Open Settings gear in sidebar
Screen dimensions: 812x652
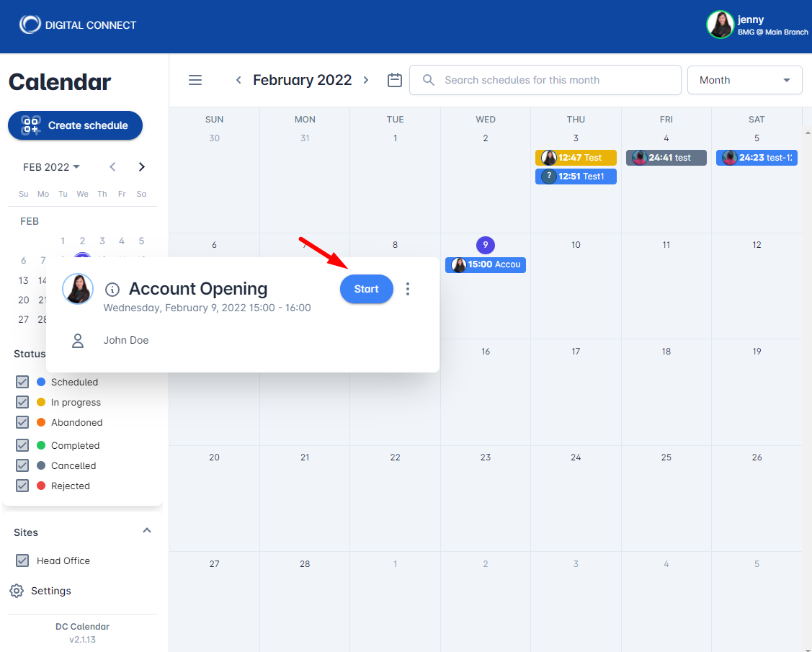tap(17, 591)
